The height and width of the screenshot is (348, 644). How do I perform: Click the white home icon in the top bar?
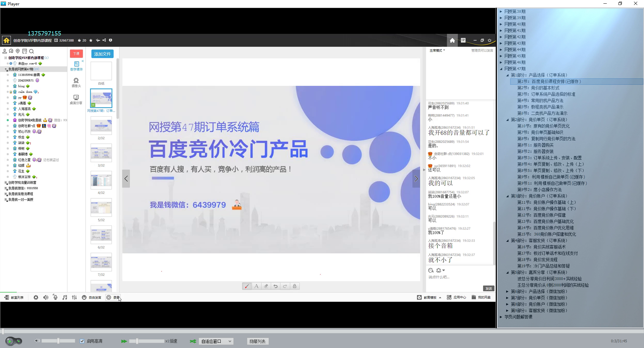pyautogui.click(x=452, y=40)
